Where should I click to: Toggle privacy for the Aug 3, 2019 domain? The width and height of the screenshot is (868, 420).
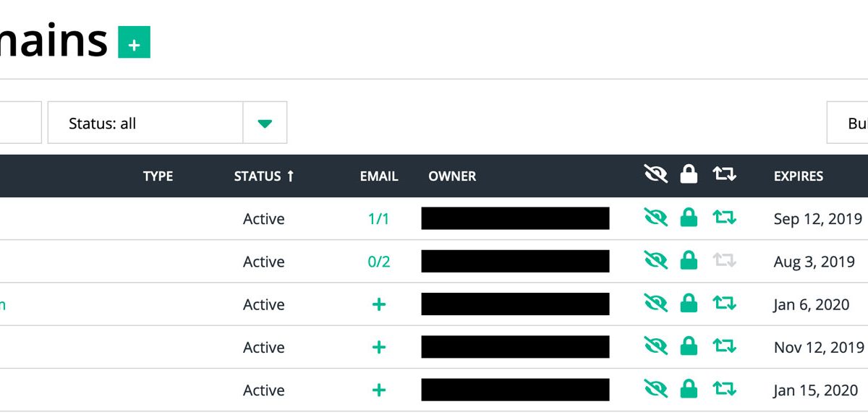tap(655, 260)
